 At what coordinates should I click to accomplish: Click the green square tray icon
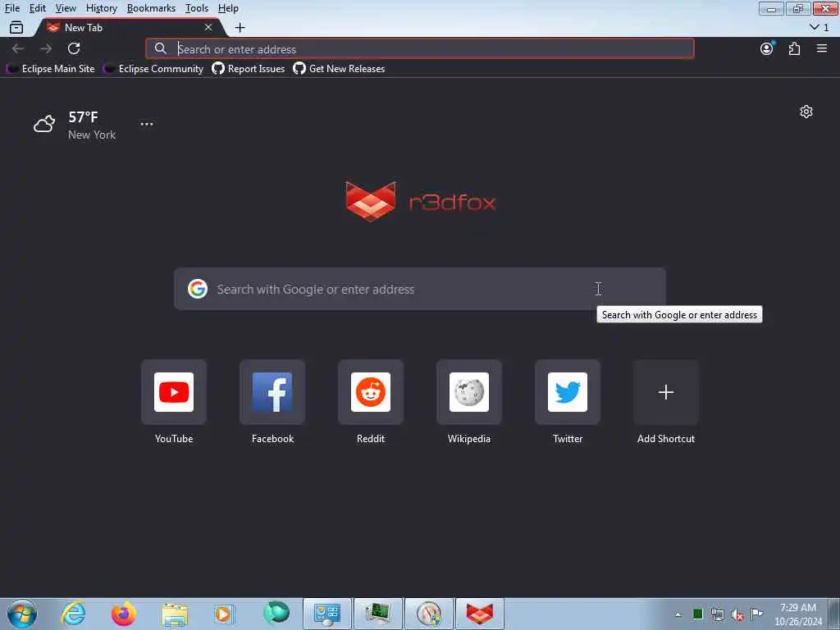tap(698, 614)
